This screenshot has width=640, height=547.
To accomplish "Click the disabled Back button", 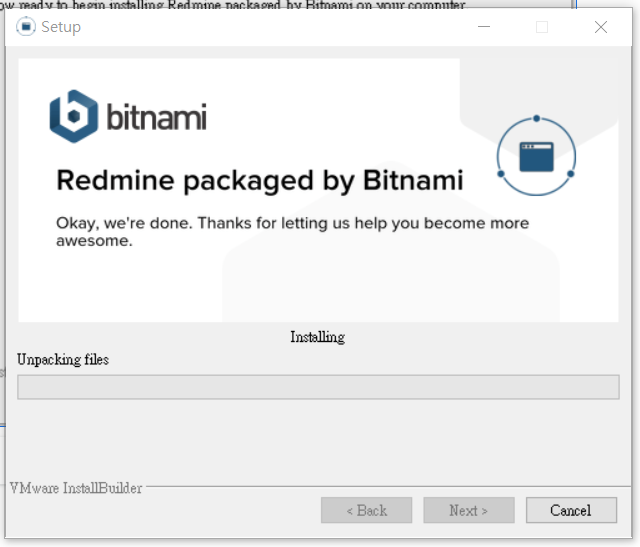I will click(366, 510).
